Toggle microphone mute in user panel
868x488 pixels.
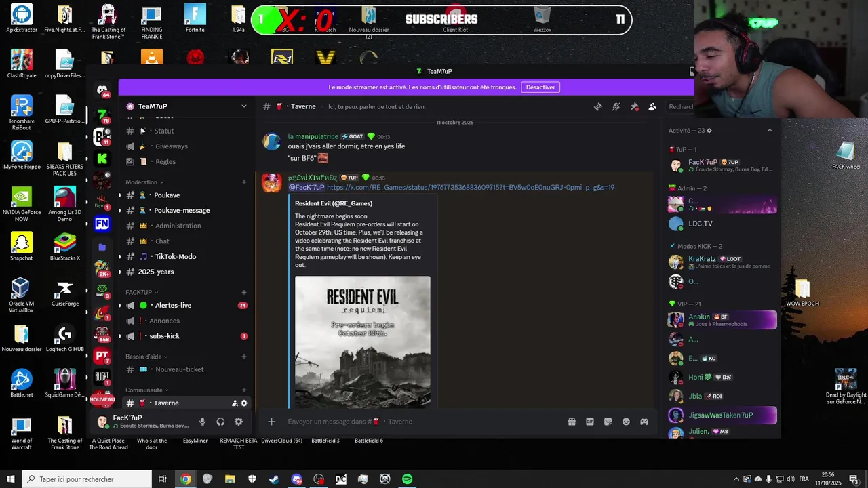pyautogui.click(x=202, y=422)
